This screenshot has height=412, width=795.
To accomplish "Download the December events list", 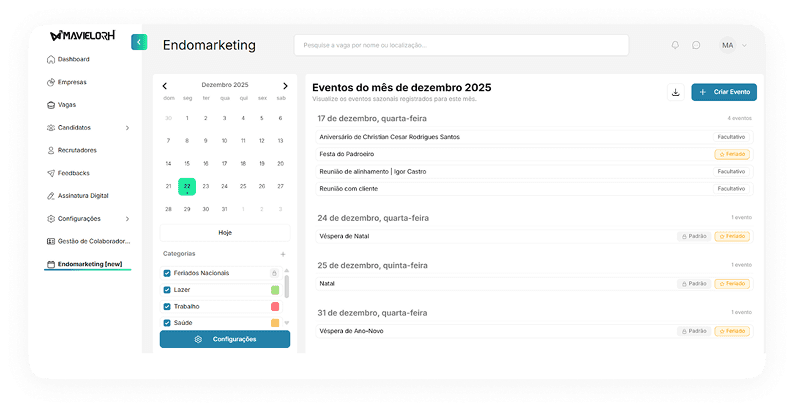I will point(675,92).
